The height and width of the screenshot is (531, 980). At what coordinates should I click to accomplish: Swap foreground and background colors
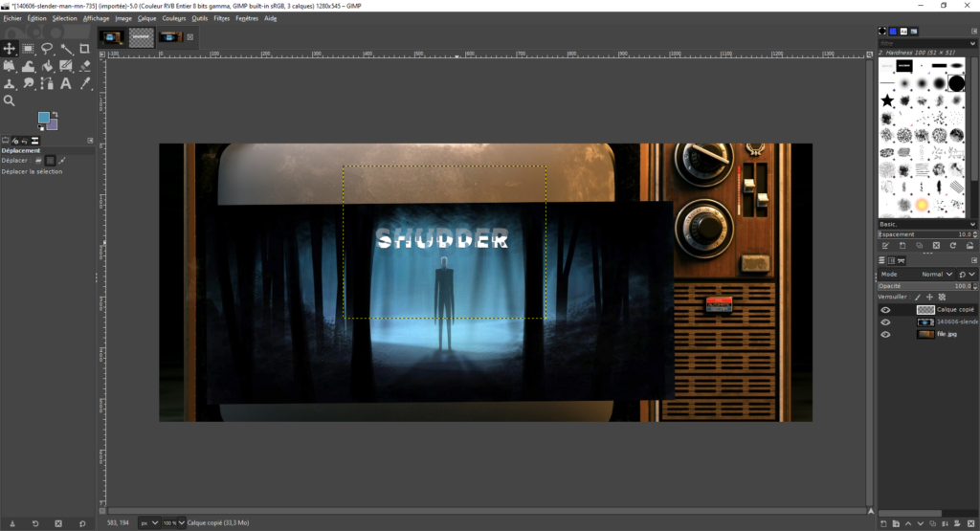coord(55,114)
